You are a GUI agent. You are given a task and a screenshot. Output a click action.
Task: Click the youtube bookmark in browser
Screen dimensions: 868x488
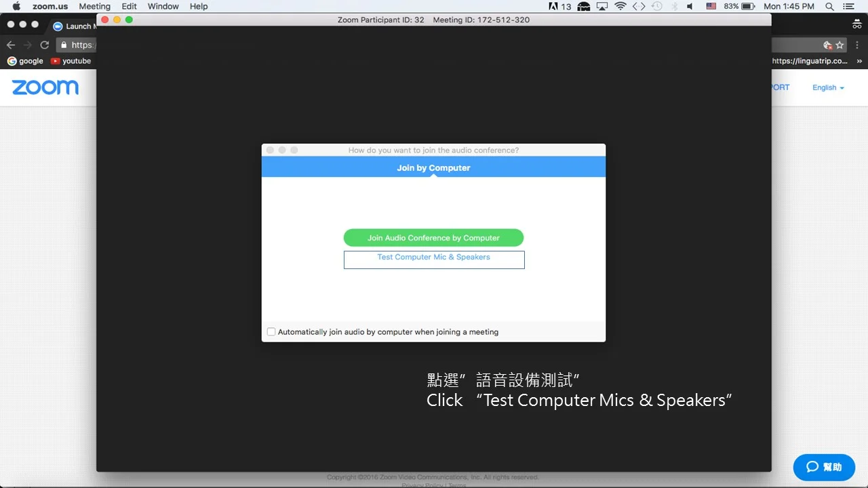click(71, 61)
